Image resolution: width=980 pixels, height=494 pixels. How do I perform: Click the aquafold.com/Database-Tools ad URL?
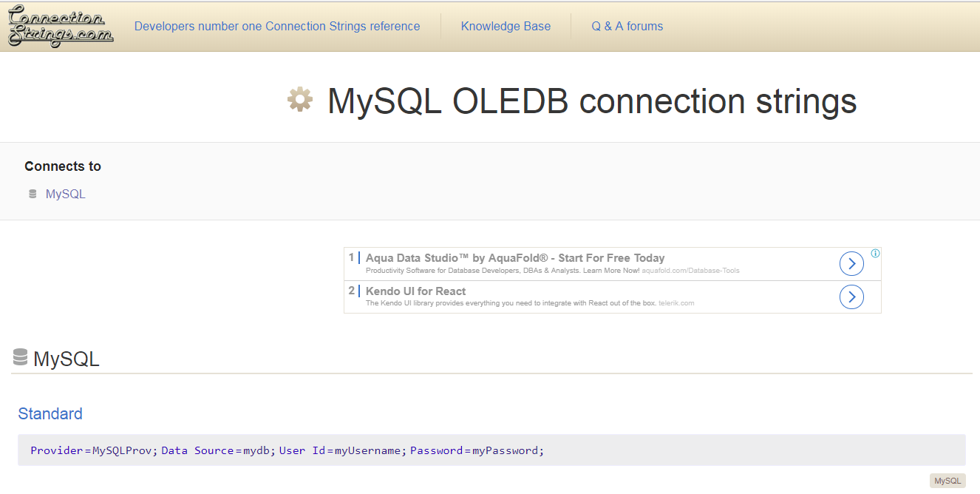tap(690, 271)
